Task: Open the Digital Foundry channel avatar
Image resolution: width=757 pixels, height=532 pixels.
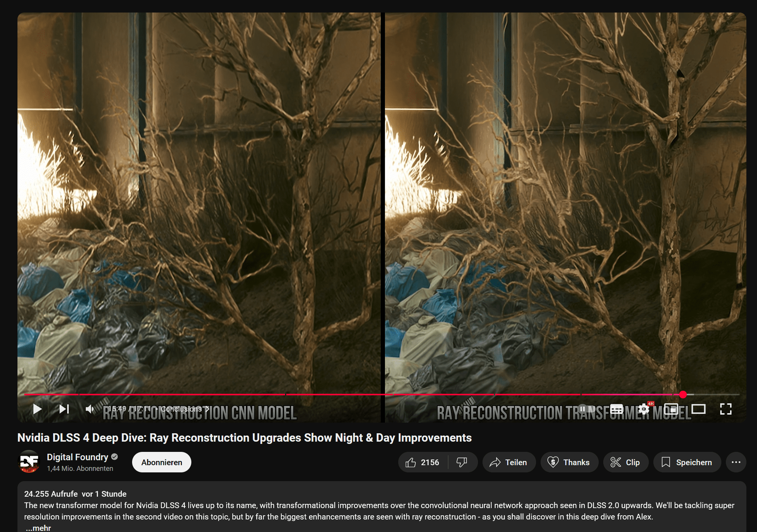Action: pyautogui.click(x=29, y=462)
